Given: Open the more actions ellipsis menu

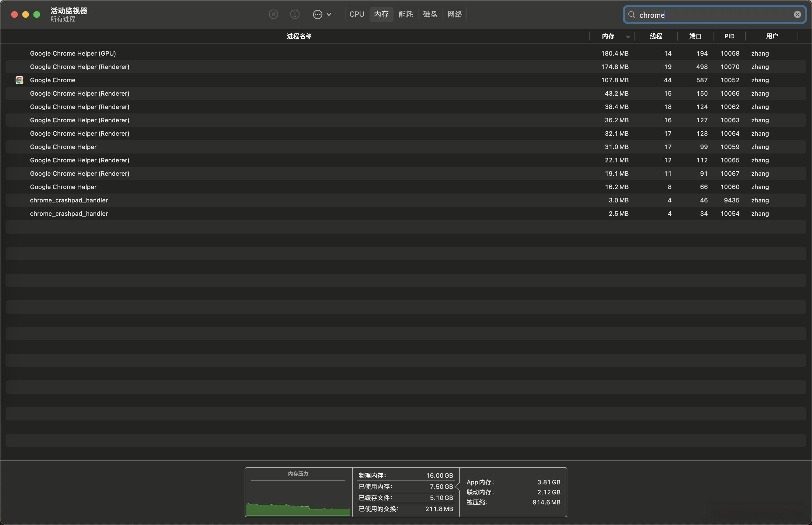Looking at the screenshot, I should tap(322, 14).
